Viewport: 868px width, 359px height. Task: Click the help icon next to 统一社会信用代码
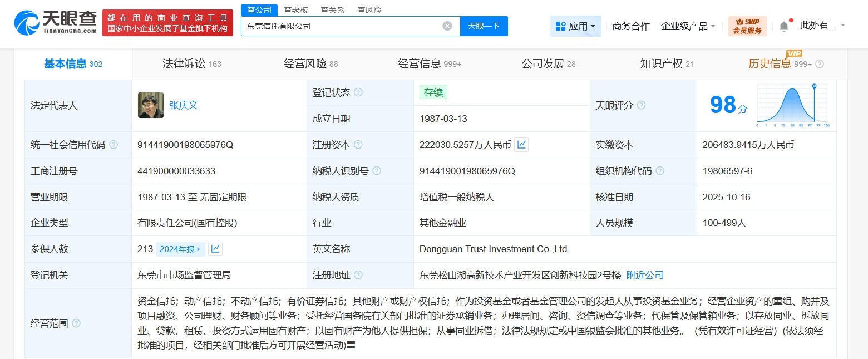pos(113,144)
